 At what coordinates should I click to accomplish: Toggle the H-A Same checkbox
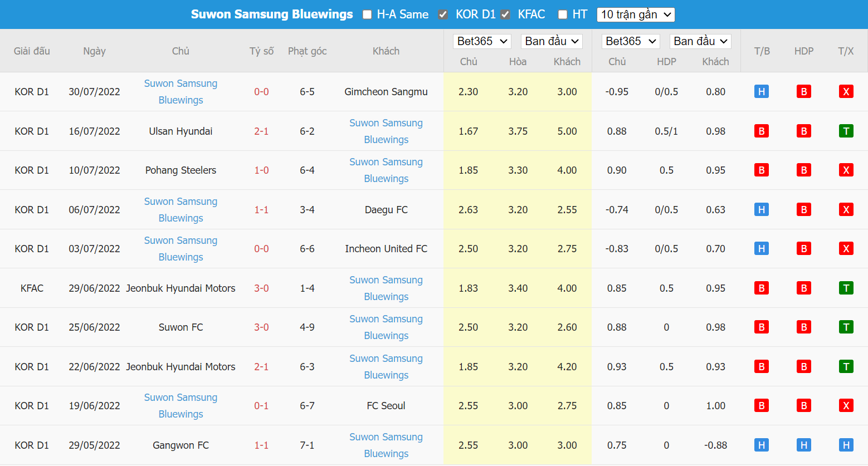pos(367,14)
